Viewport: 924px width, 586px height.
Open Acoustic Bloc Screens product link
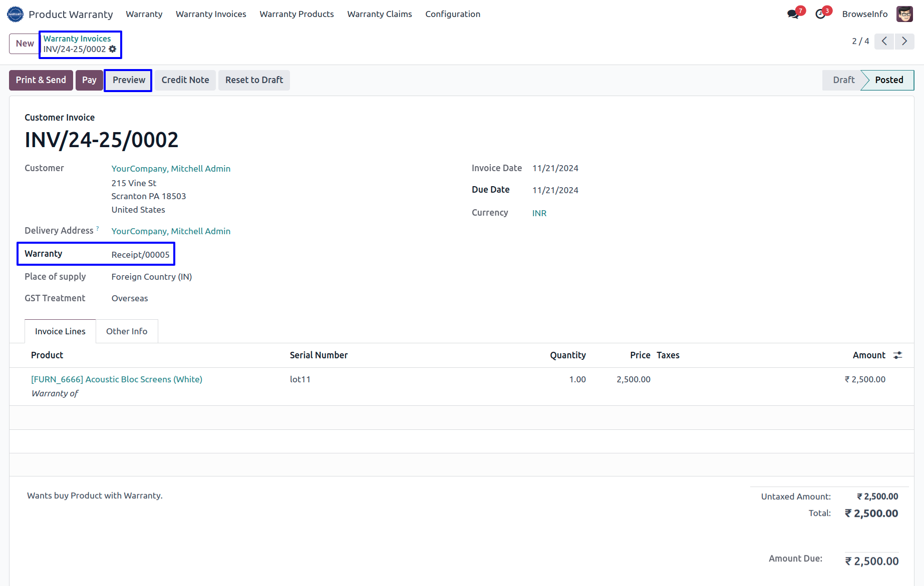pos(117,379)
